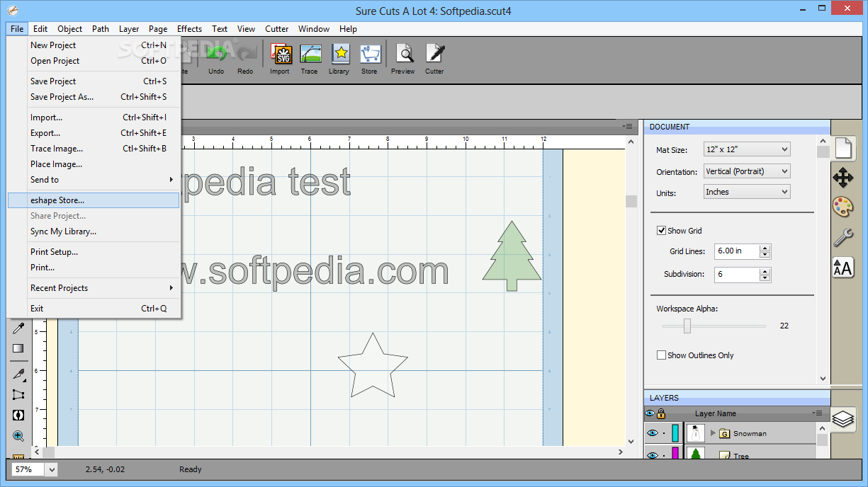
Task: Hide the Tree layer with eye icon
Action: click(653, 454)
